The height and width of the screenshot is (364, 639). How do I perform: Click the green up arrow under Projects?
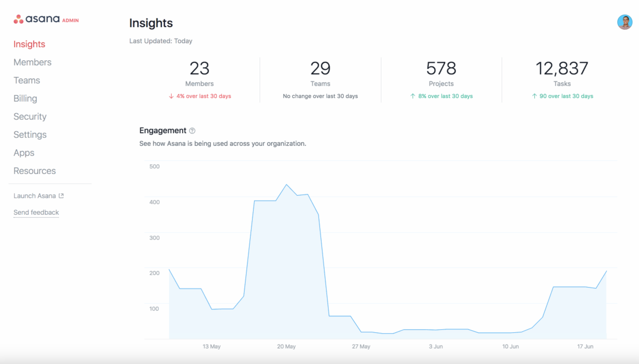click(x=413, y=96)
